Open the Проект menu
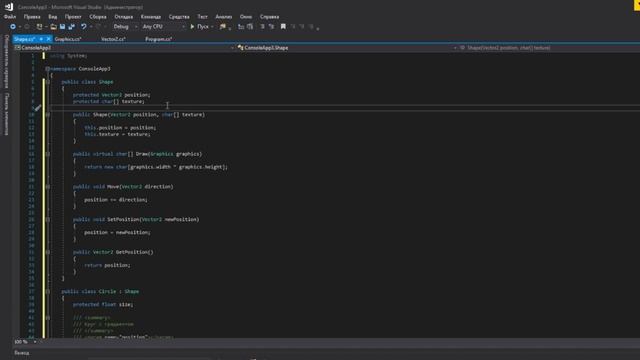Screen dimensions: 640x360 (x=73, y=17)
